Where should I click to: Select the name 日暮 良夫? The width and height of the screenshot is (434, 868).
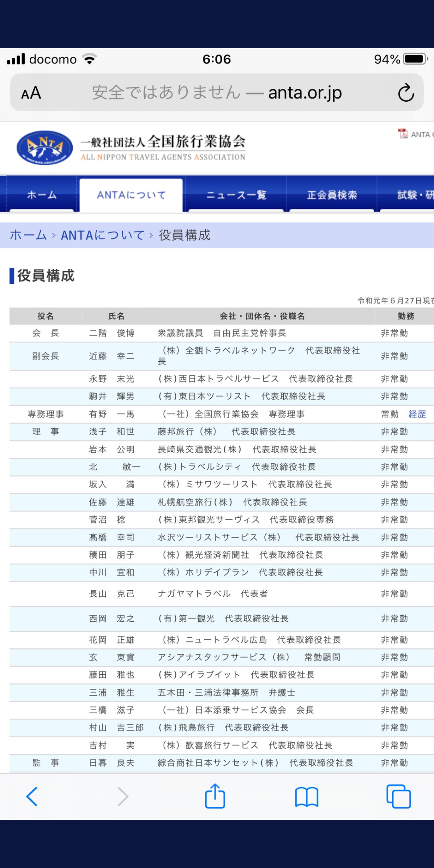pos(112,763)
